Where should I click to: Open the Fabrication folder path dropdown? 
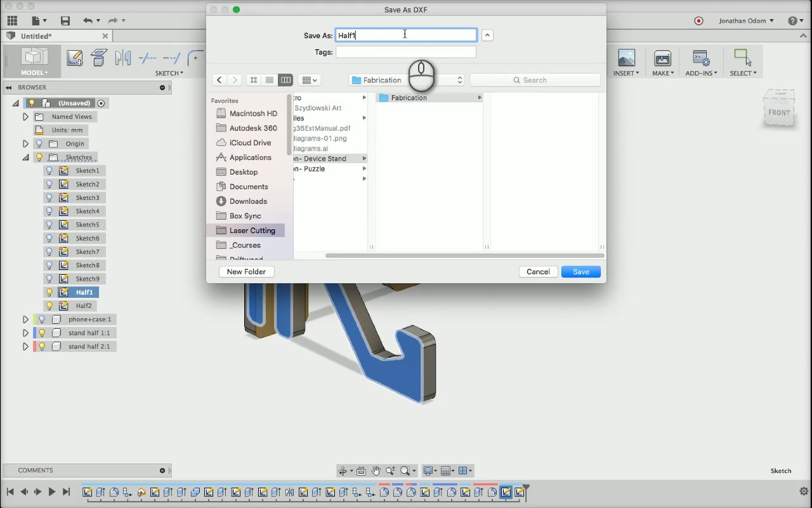(x=407, y=80)
